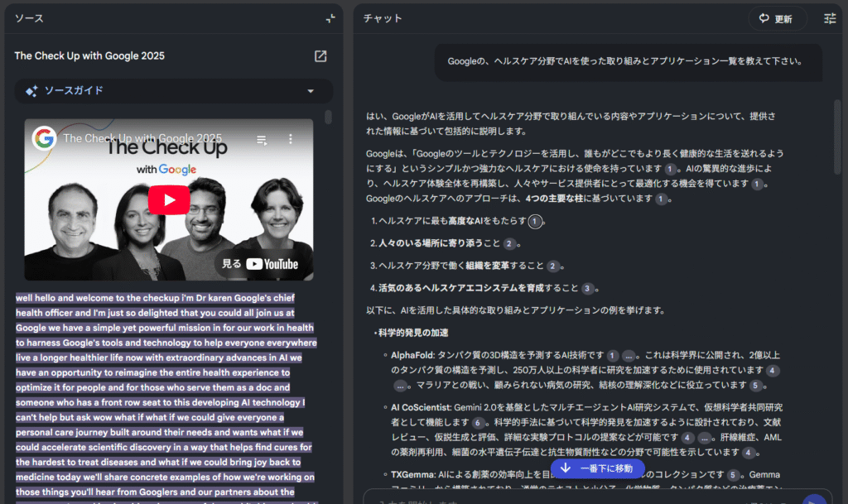Viewport: 848px width, 504px height.
Task: Click citation 5 after 理解深化などに役立っています
Action: 755,386
